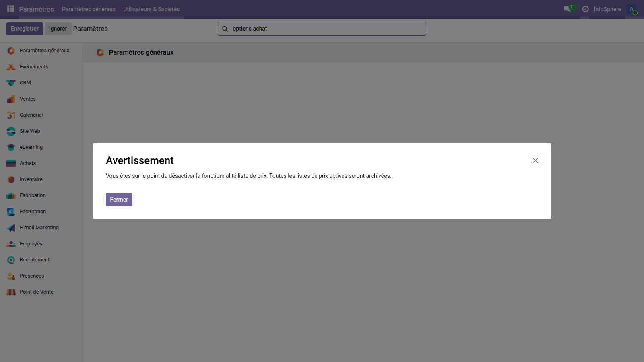Open the activities clock icon
Image resolution: width=644 pixels, height=362 pixels.
pyautogui.click(x=585, y=9)
